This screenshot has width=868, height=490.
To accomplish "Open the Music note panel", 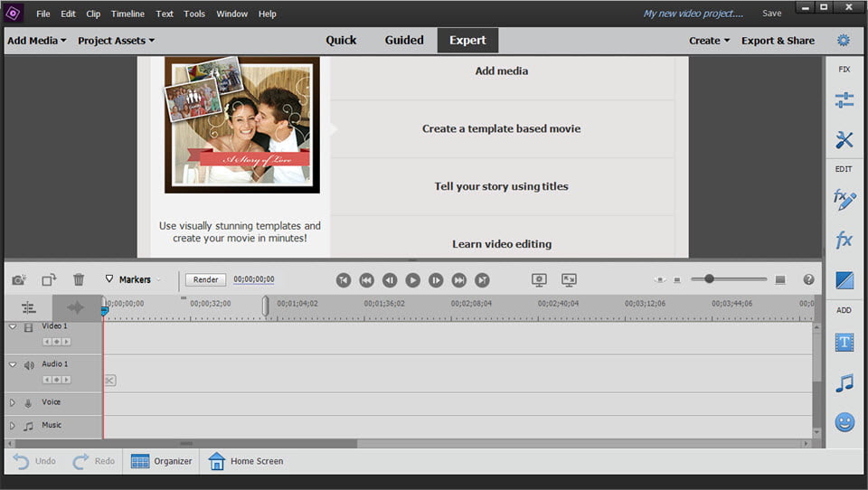I will coord(844,382).
